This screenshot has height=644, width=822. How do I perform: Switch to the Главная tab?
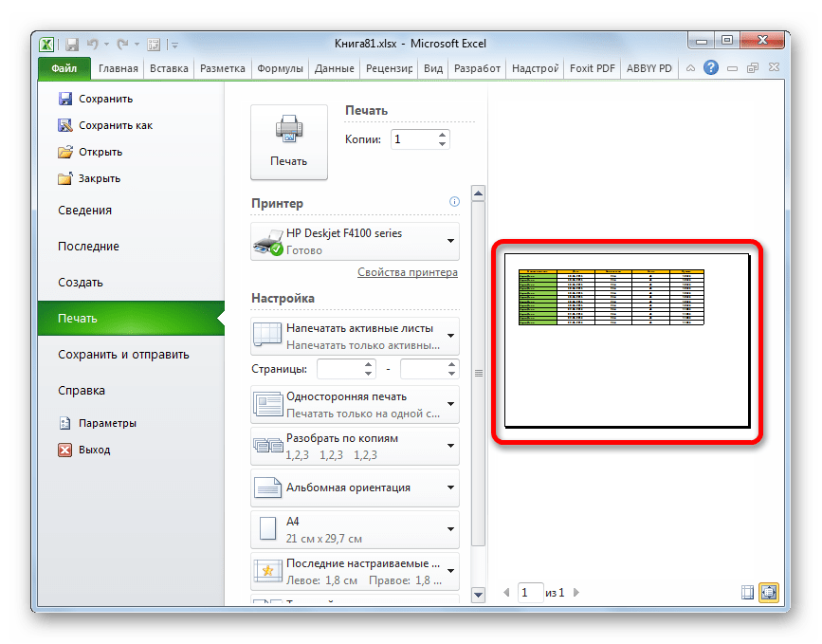coord(118,68)
